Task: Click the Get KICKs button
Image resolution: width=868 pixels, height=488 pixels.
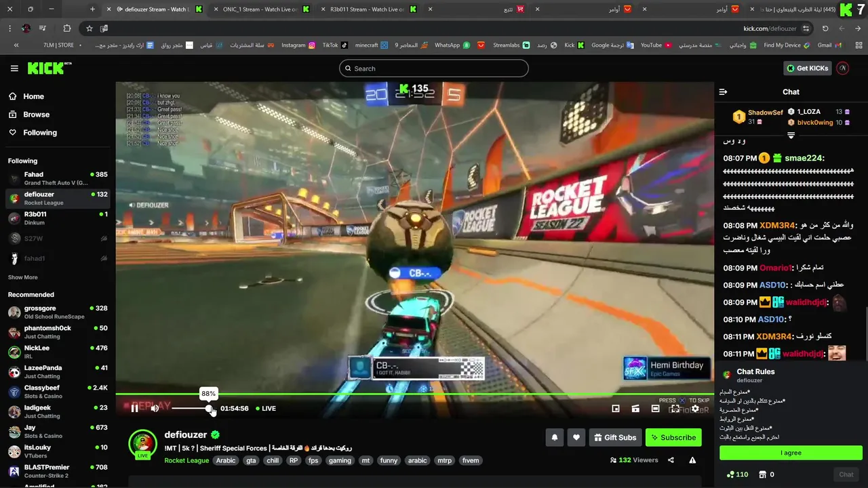Action: tap(807, 68)
